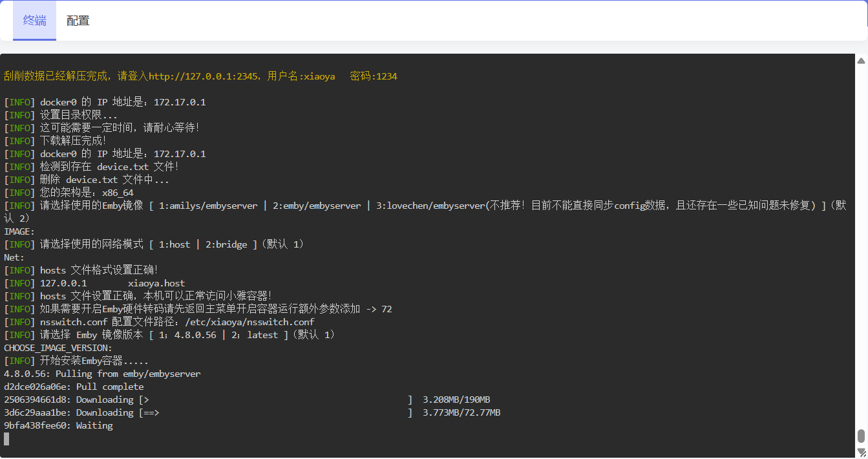868x459 pixels.
Task: Click '开始安装Emby容器.....' line
Action: pyautogui.click(x=76, y=361)
